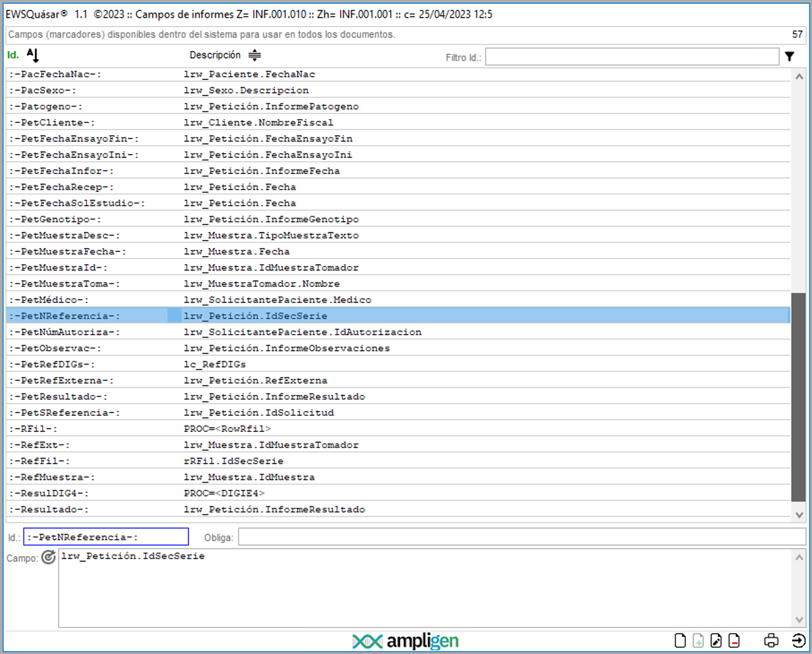Screen dimensions: 812x654
Task: Click the new blank record icon
Action: click(680, 641)
